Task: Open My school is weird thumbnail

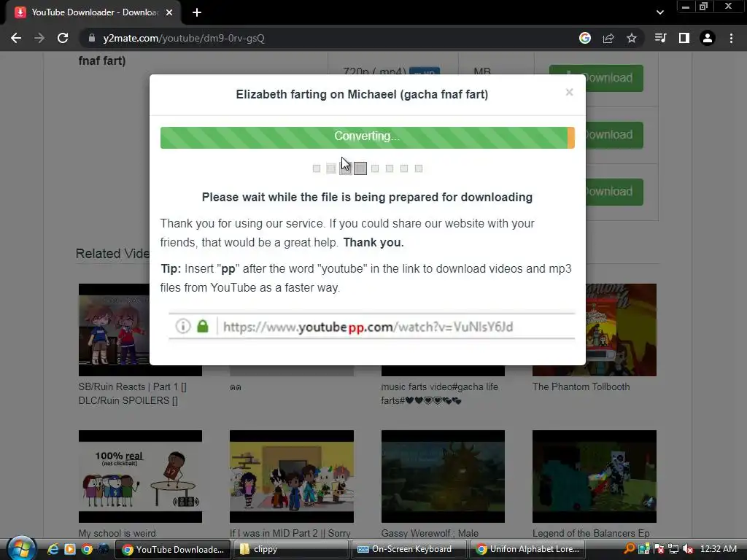Action: (x=140, y=476)
